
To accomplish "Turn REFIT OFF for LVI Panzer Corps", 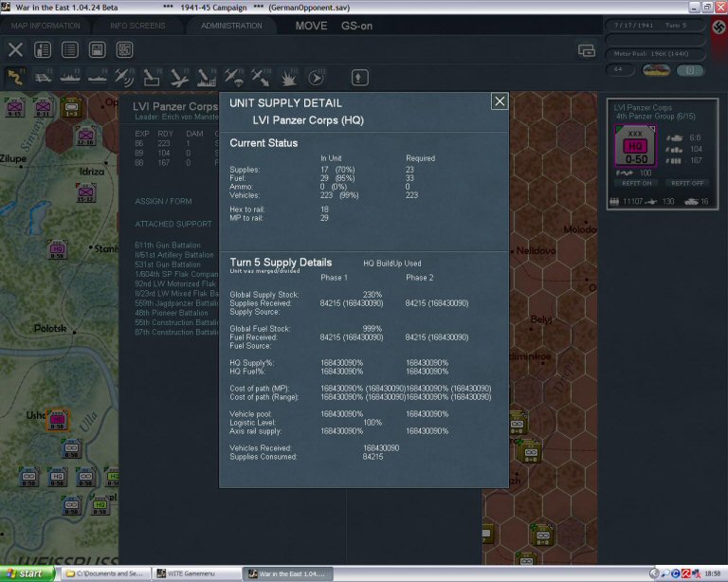I will tap(687, 183).
